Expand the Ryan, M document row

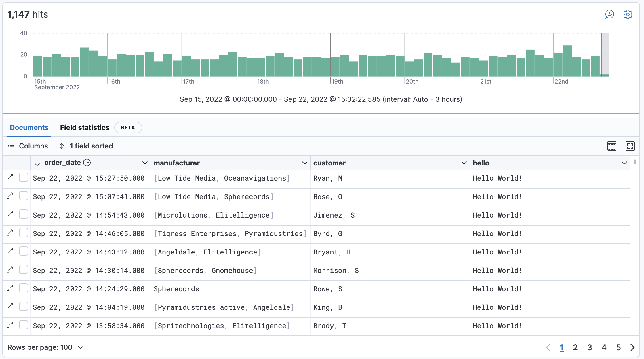10,177
